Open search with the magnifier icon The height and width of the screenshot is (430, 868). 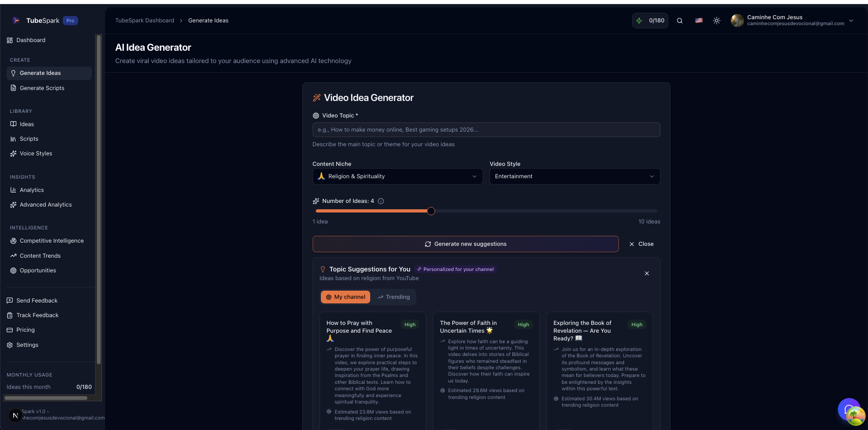[x=680, y=21]
